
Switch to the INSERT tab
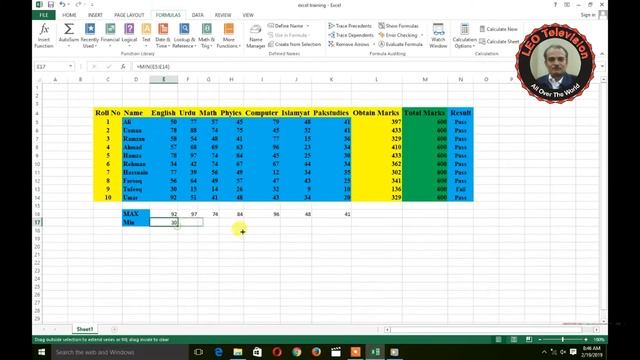pos(95,15)
